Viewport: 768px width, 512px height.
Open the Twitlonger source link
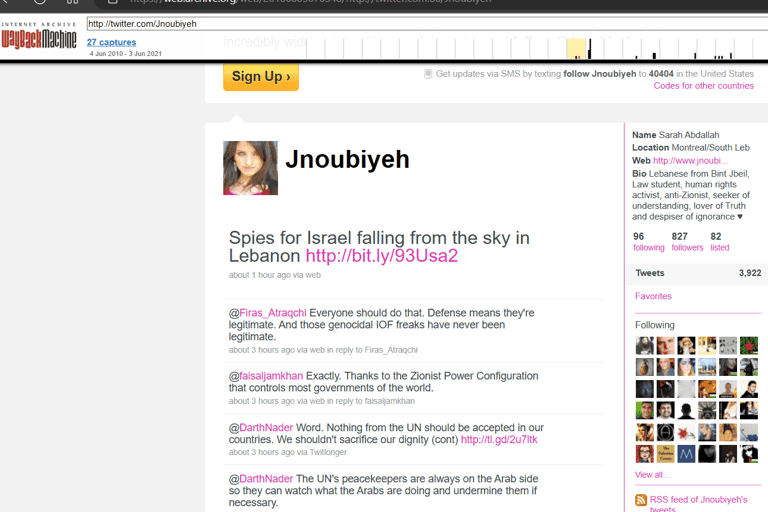coord(328,452)
